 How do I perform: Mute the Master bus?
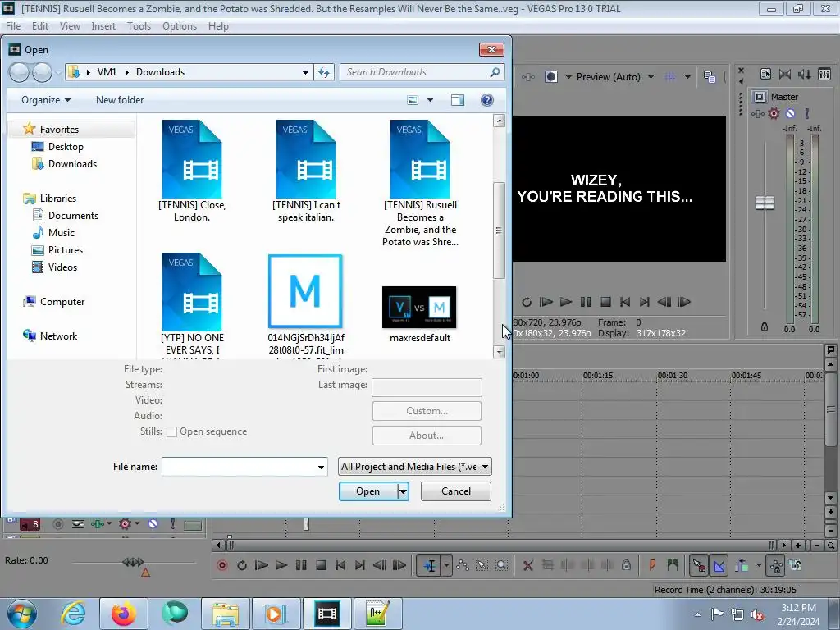click(x=790, y=113)
